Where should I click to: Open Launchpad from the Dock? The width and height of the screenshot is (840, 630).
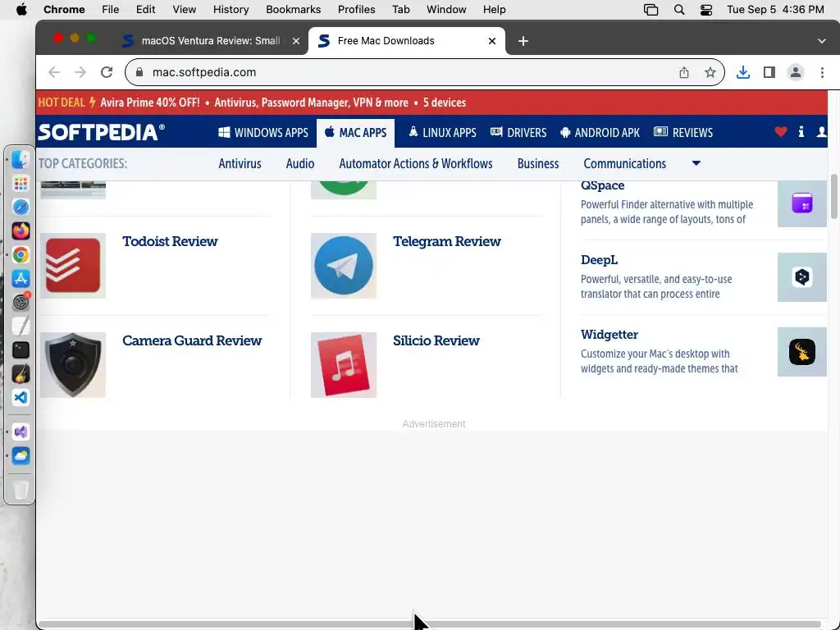(x=21, y=184)
